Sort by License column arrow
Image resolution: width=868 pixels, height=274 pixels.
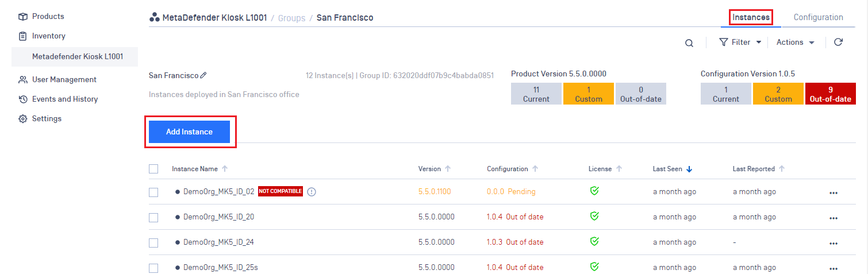(619, 169)
